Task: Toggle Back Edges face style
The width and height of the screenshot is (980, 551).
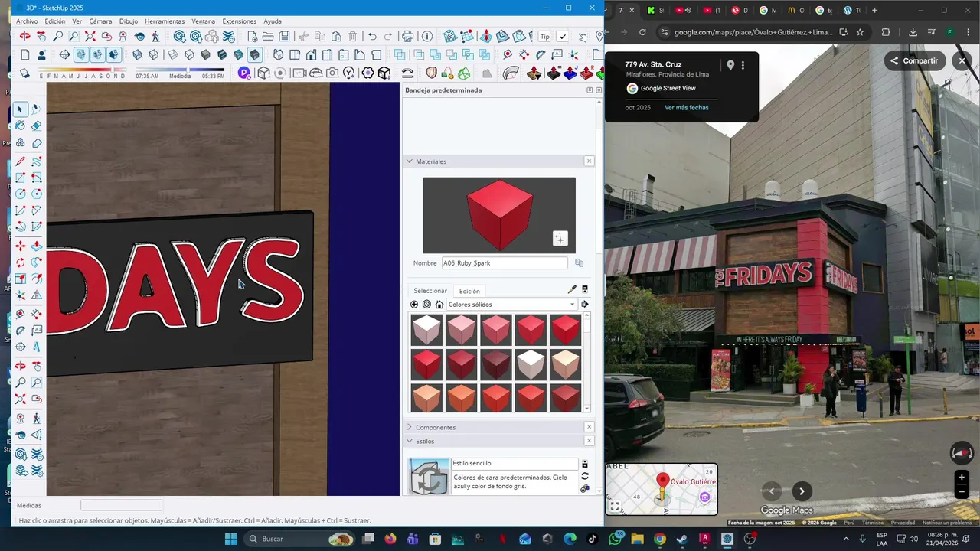Action: tap(154, 54)
